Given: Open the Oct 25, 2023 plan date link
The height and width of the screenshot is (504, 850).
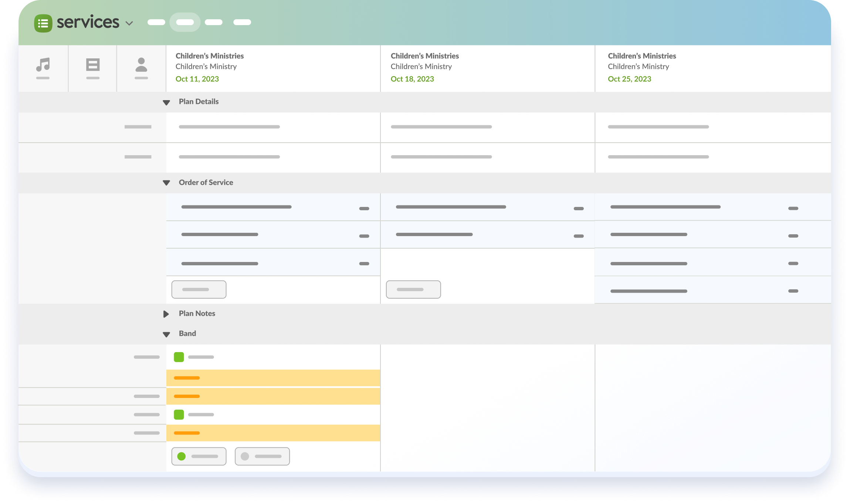Looking at the screenshot, I should click(629, 79).
